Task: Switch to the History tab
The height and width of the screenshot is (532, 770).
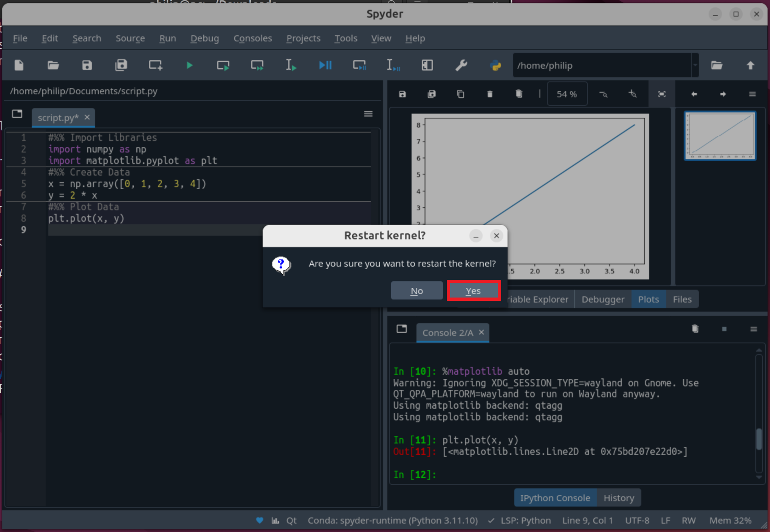Action: tap(619, 498)
